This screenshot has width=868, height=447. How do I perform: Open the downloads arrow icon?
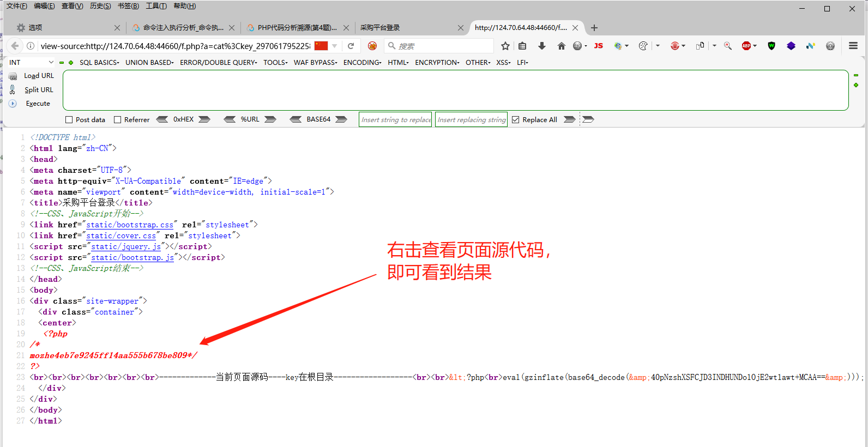click(542, 46)
